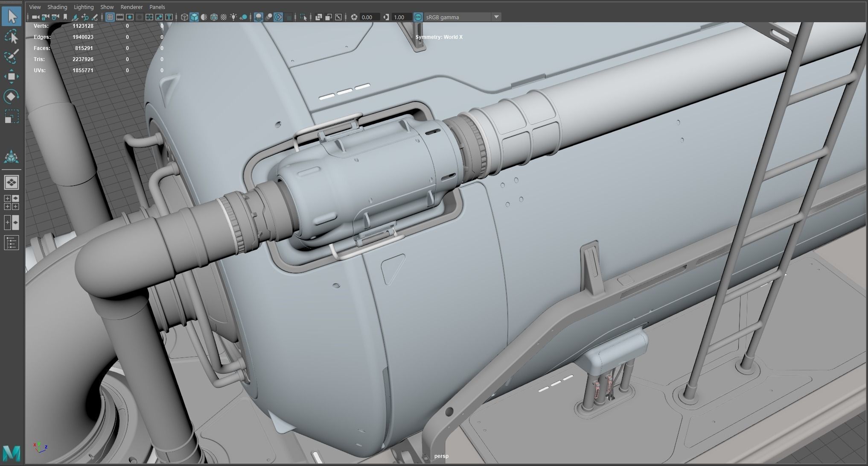The height and width of the screenshot is (466, 868).
Task: Activate the Lasso select tool
Action: (x=12, y=37)
